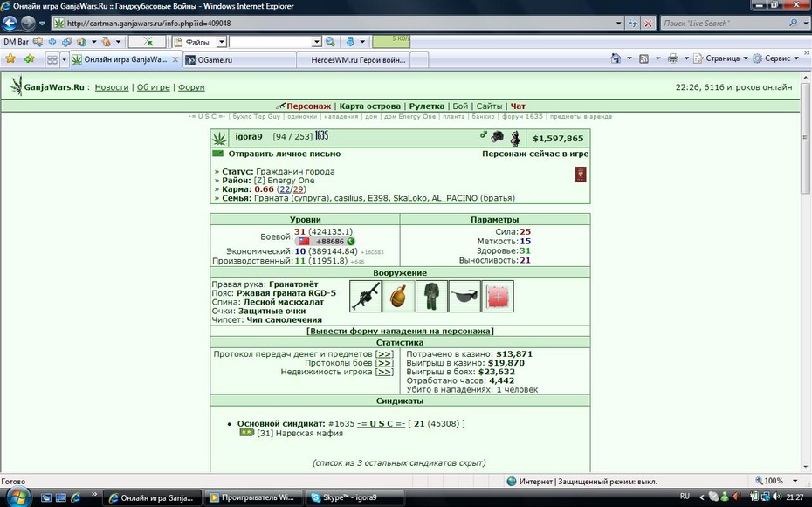Click inside the Live Search input field
Image resolution: width=812 pixels, height=507 pixels.
coord(724,24)
